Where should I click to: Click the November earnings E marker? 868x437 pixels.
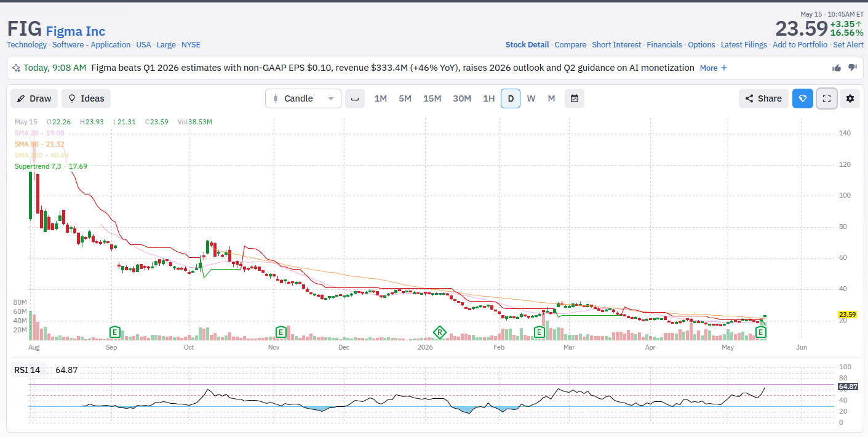point(281,332)
